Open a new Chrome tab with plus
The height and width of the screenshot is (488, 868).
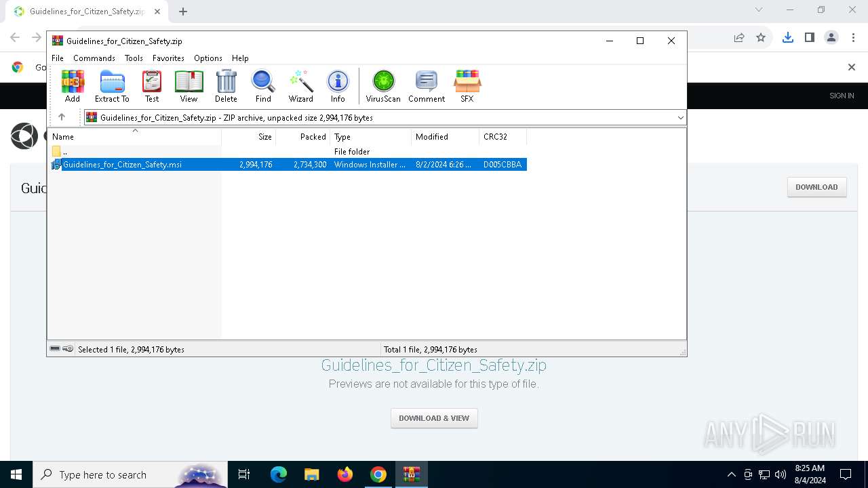183,12
